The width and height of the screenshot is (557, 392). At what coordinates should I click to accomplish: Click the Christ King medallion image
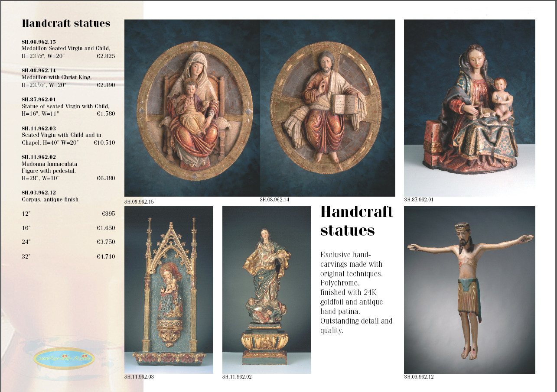pos(328,108)
